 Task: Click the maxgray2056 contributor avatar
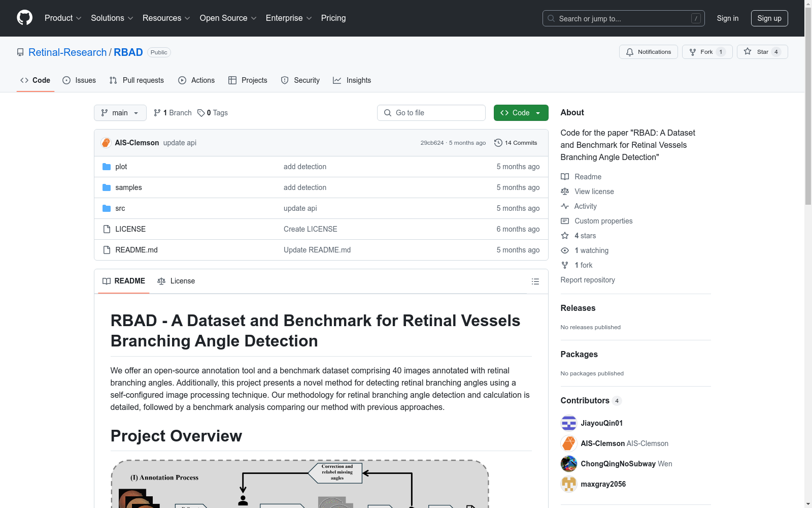569,484
